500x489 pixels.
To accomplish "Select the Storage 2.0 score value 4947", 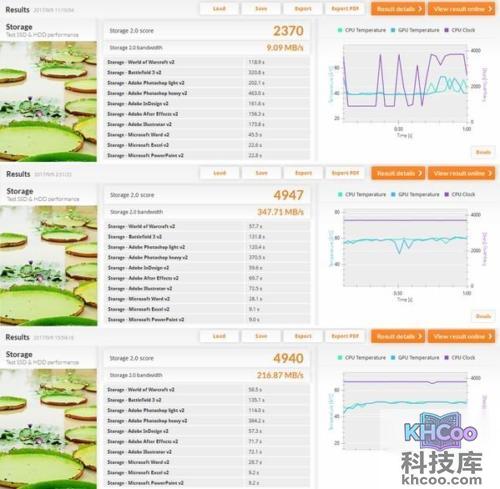I will pyautogui.click(x=288, y=195).
